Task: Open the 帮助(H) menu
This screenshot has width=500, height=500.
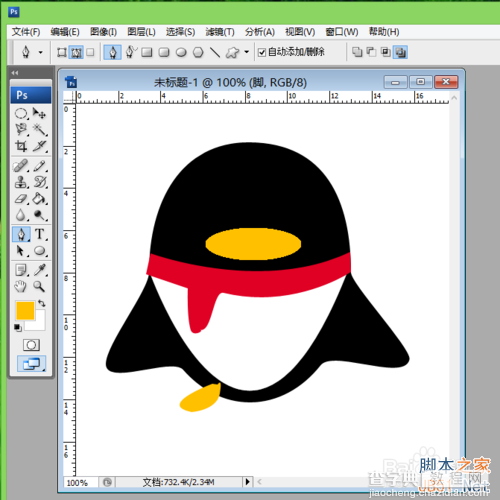Action: coord(384,32)
